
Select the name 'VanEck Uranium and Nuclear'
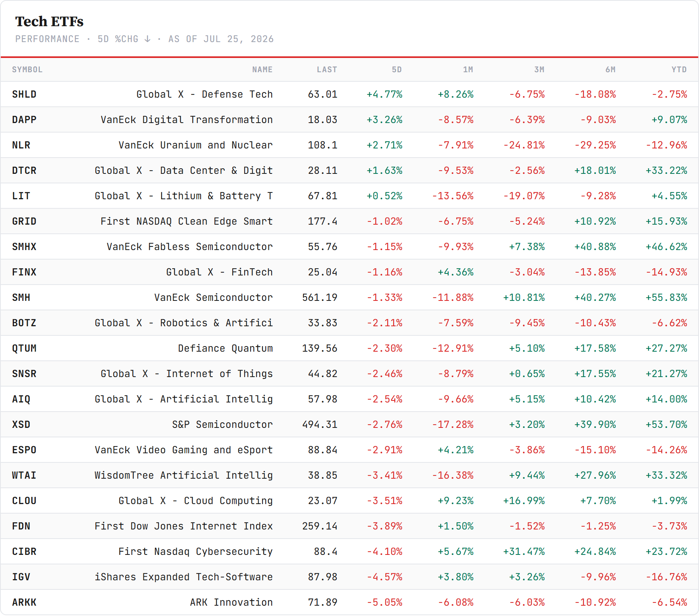[x=196, y=145]
